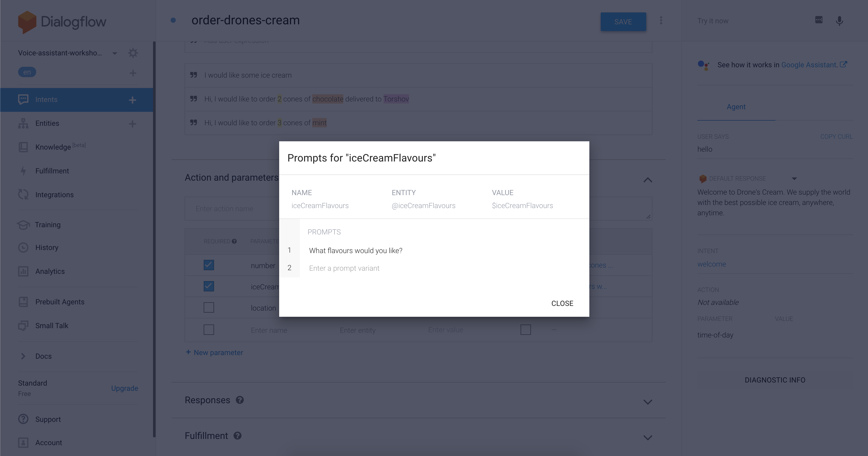Toggle the Required checkbox for location parameter
Viewport: 868px width, 456px height.
[208, 308]
